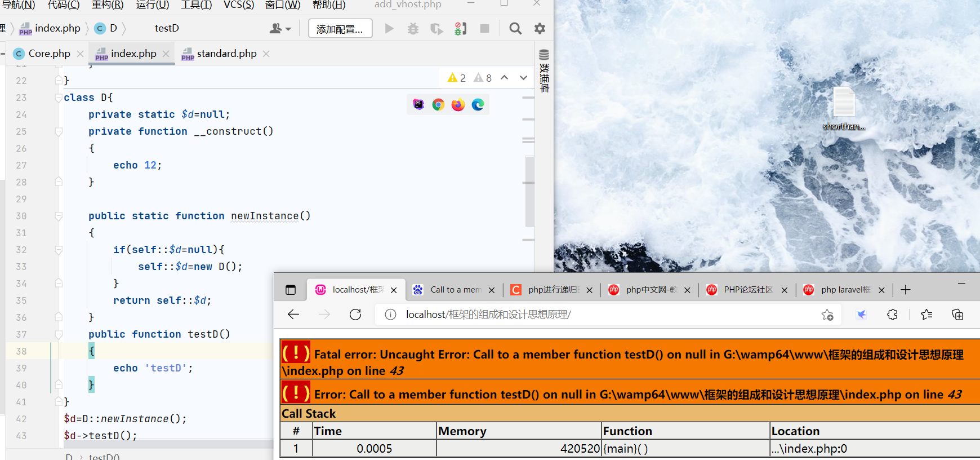The height and width of the screenshot is (460, 980).
Task: Preview file in PhpStorm built-in browser
Action: click(418, 104)
